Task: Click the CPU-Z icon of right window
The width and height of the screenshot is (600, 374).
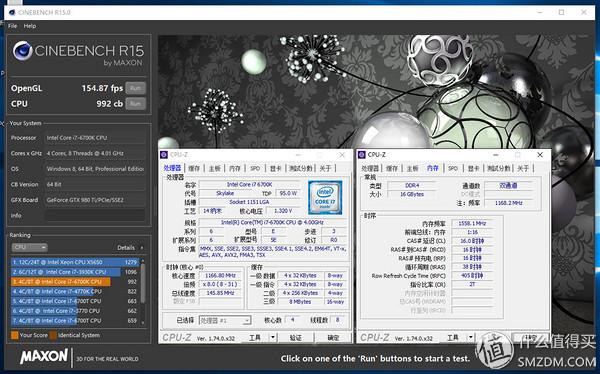Action: pyautogui.click(x=362, y=155)
